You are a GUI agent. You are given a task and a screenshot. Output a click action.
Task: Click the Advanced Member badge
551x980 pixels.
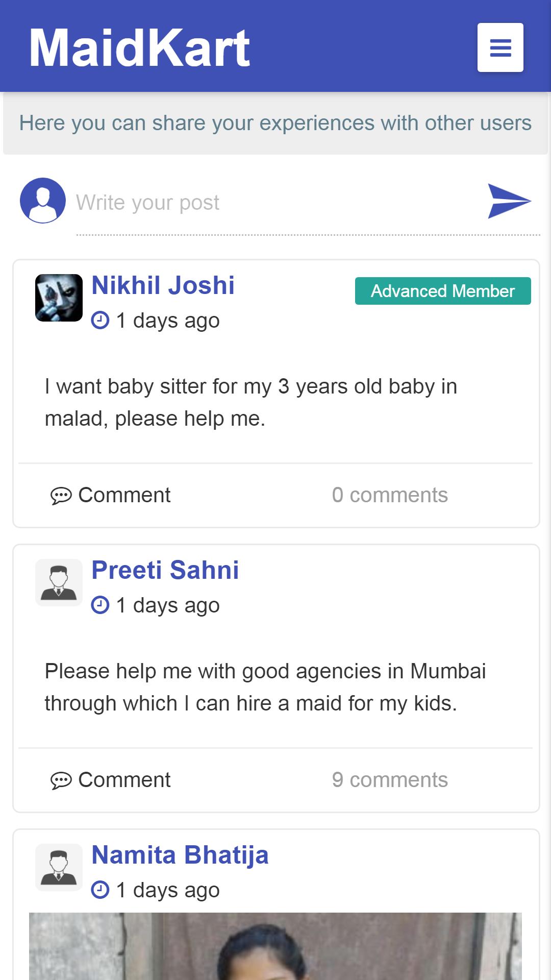[x=443, y=291]
